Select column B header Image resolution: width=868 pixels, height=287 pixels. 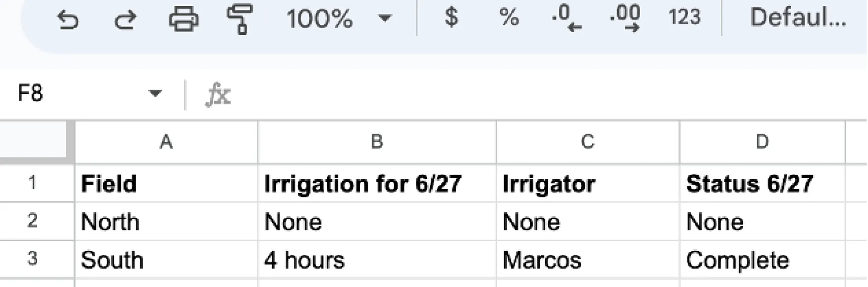[x=377, y=142]
